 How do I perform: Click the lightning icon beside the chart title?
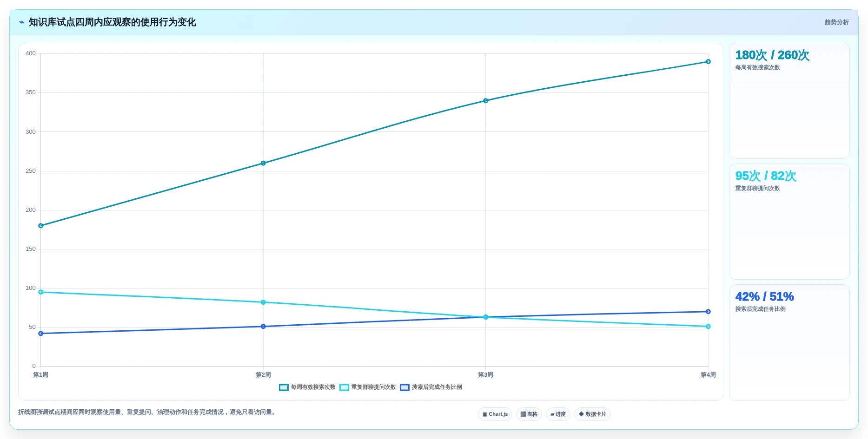pyautogui.click(x=22, y=22)
